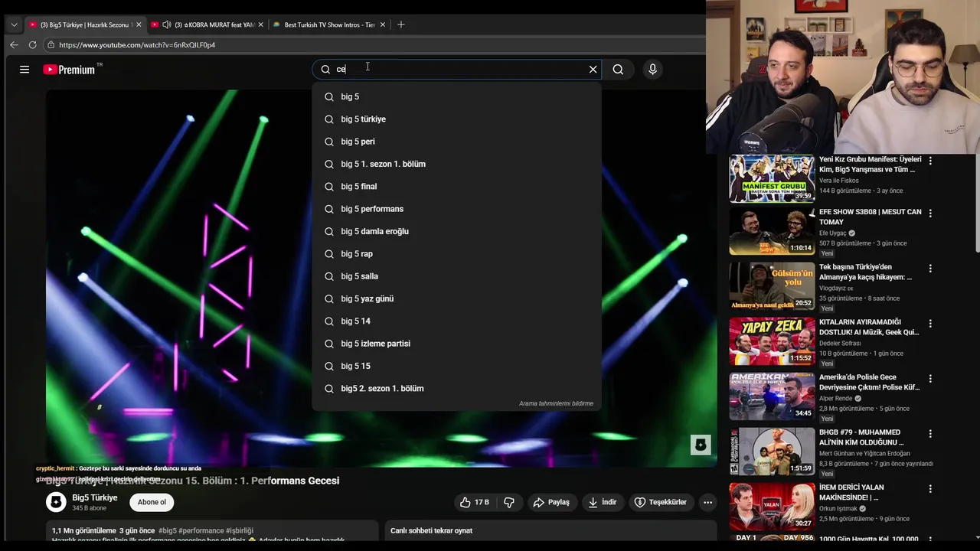The width and height of the screenshot is (980, 551).
Task: Click the #big5 hashtag in the description
Action: [167, 530]
